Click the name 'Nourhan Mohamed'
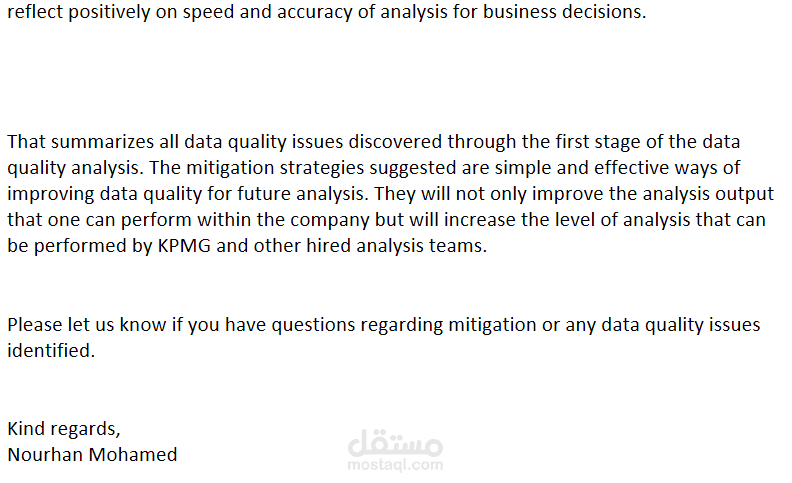This screenshot has height=483, width=792. pos(92,454)
